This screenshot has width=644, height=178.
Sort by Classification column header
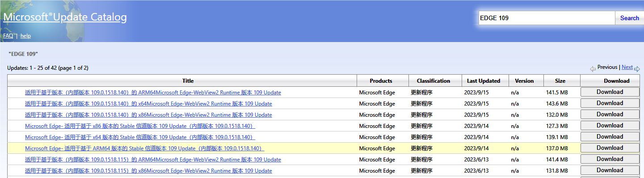434,81
